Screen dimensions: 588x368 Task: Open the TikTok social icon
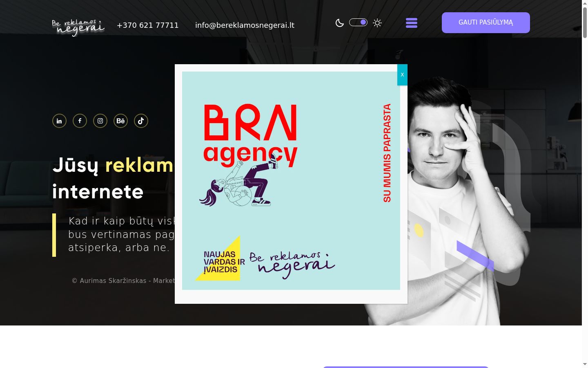141,121
